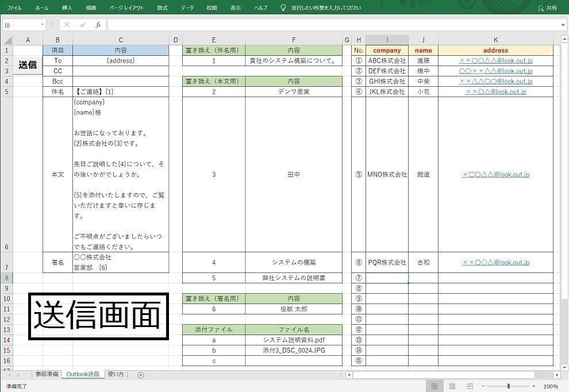Select cell containing {address}
Screen dimensions: 569x392
coord(121,60)
